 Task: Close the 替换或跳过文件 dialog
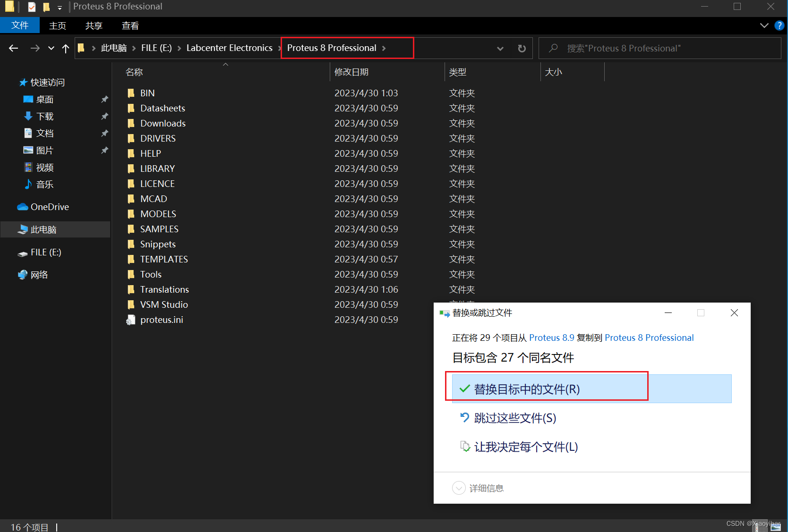coord(734,313)
